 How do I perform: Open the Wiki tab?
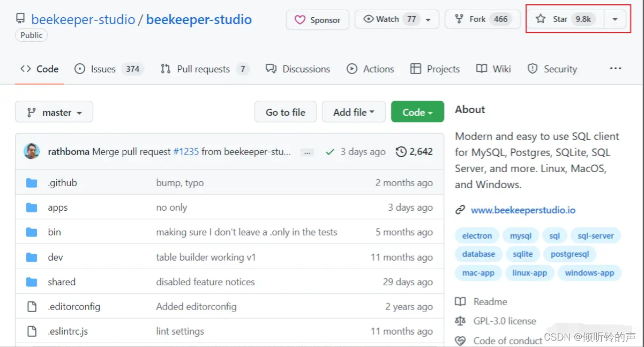pyautogui.click(x=493, y=69)
